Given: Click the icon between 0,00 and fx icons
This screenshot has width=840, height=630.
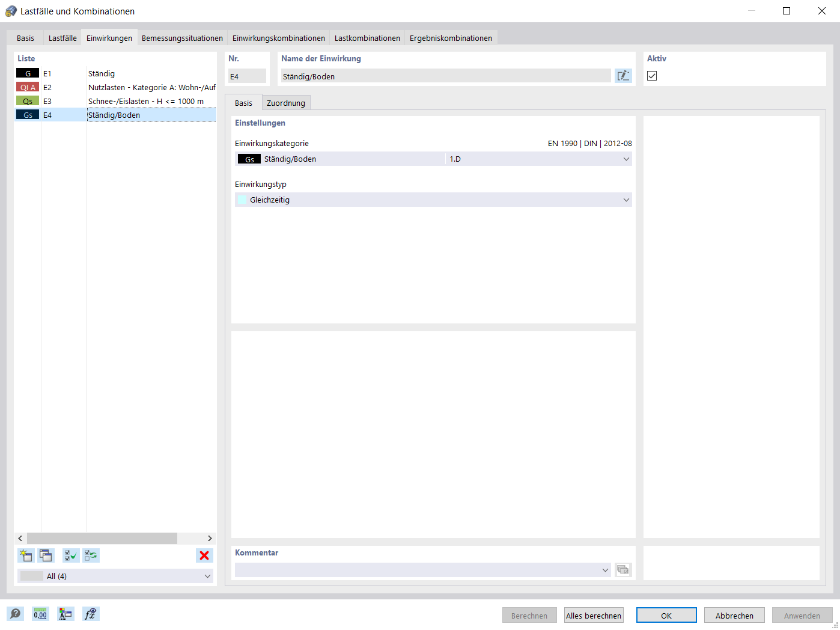Looking at the screenshot, I should pyautogui.click(x=65, y=614).
